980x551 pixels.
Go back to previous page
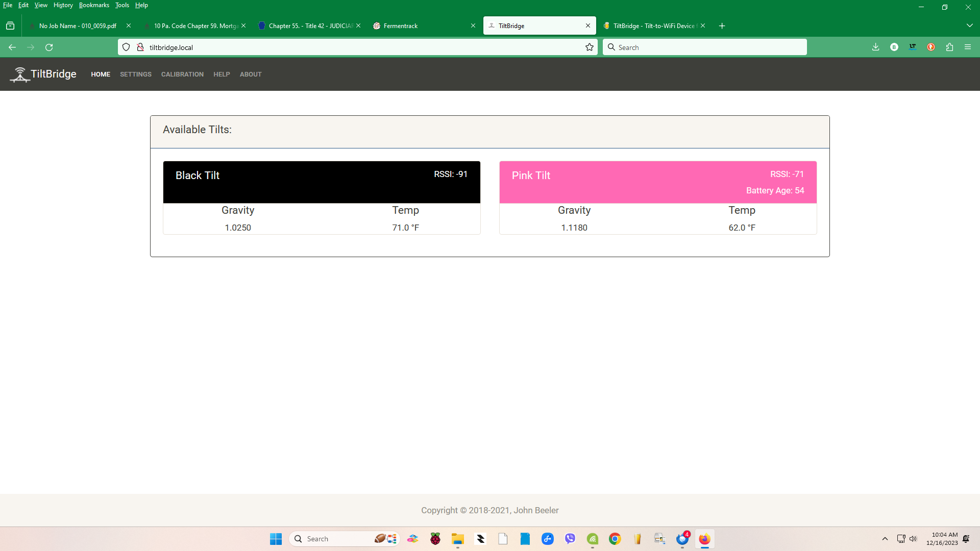(12, 47)
